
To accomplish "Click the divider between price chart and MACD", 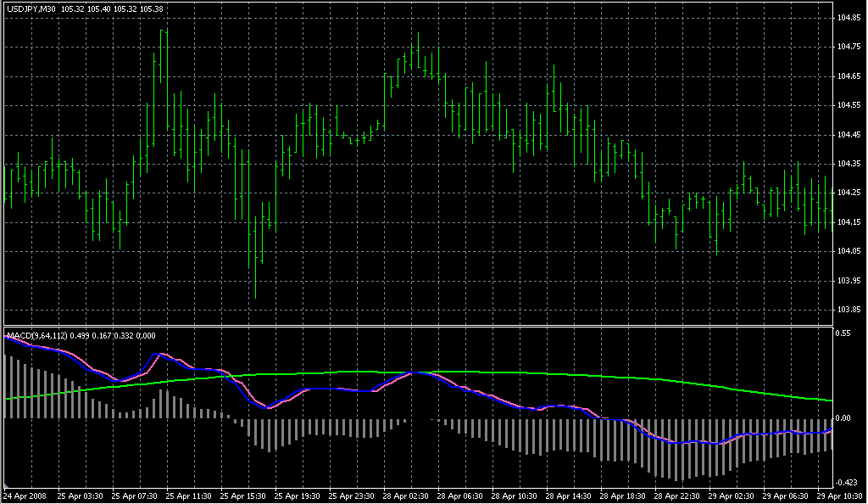I will coord(415,326).
